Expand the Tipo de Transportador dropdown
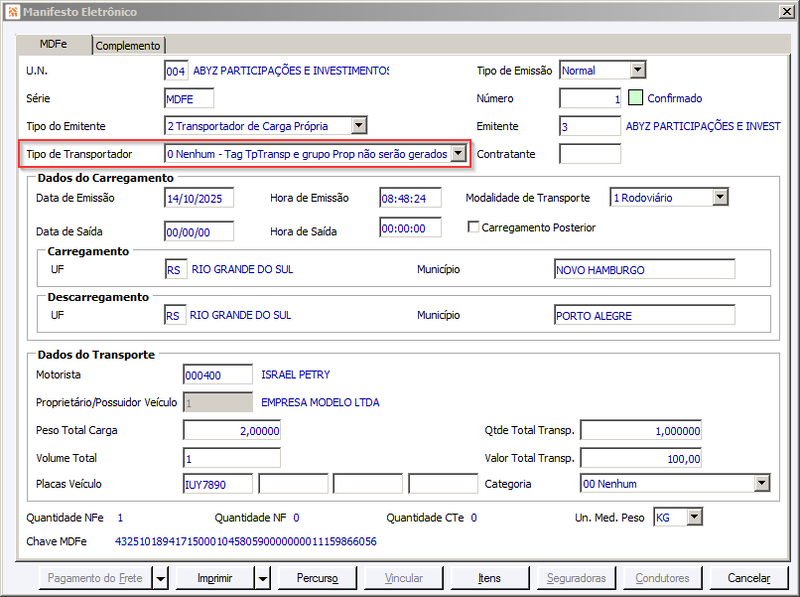The width and height of the screenshot is (800, 597). point(458,153)
